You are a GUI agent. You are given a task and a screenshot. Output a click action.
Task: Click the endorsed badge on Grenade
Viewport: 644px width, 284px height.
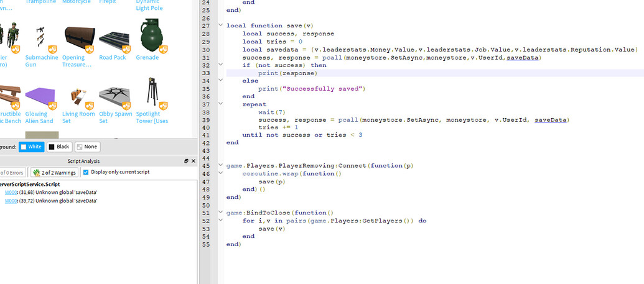pyautogui.click(x=163, y=50)
